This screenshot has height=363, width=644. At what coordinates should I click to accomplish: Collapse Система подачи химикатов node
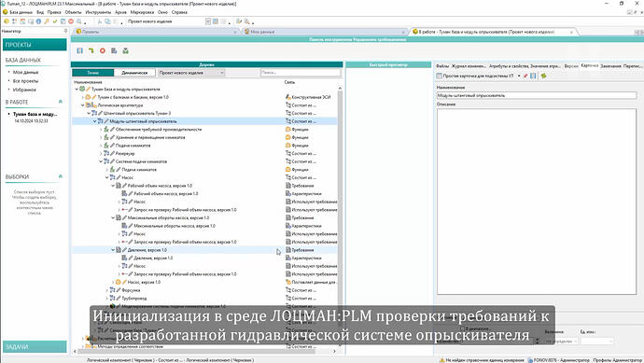pyautogui.click(x=101, y=161)
